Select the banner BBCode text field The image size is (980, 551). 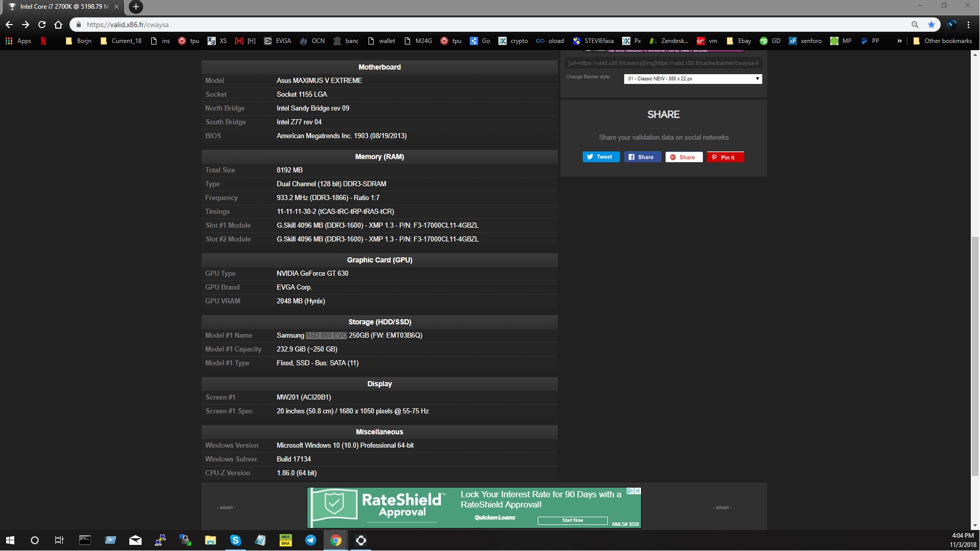pyautogui.click(x=664, y=63)
